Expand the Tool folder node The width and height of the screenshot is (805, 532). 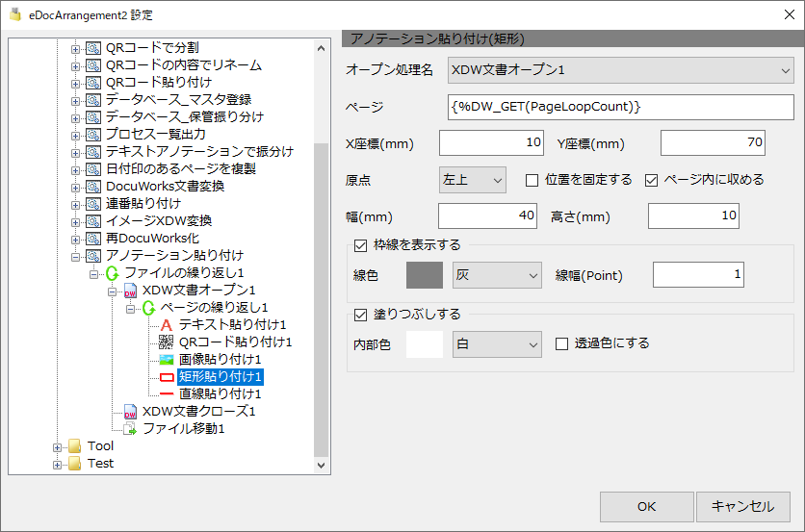[57, 447]
